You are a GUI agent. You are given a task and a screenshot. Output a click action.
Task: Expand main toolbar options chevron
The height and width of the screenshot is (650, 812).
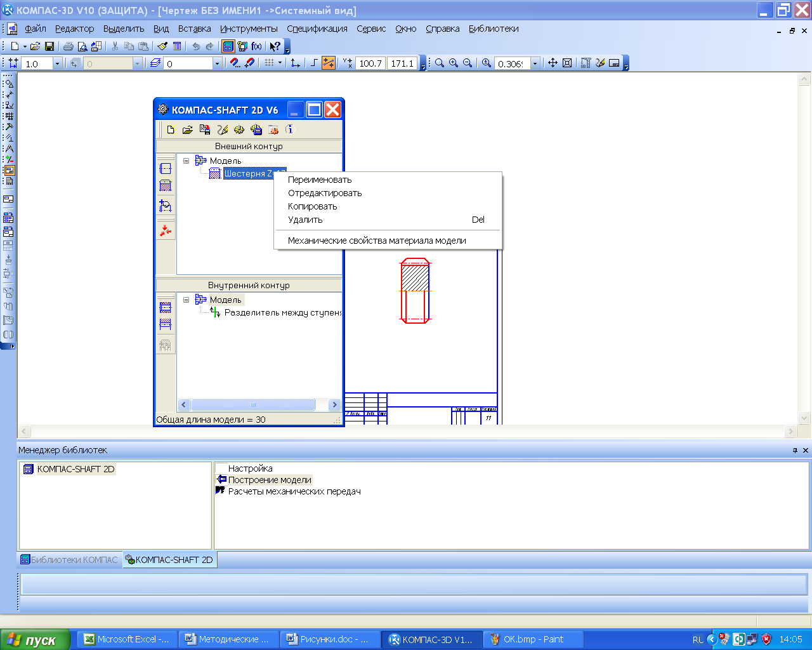(287, 47)
